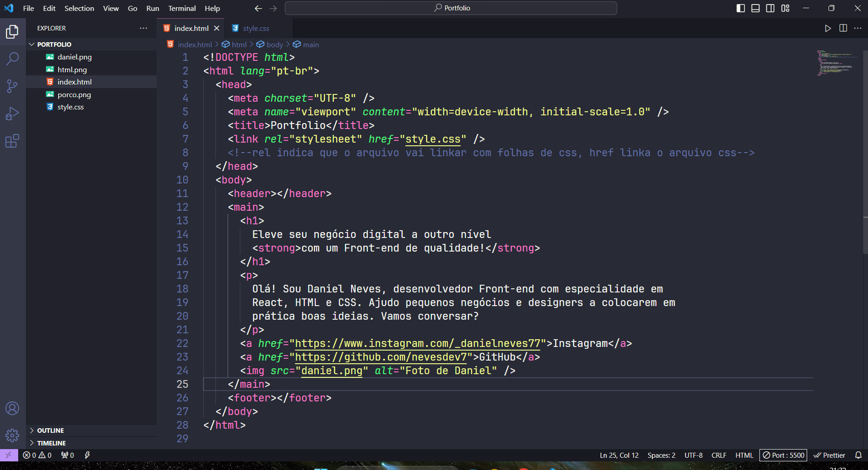Click the Portfolio command center search box
868x470 pixels.
[451, 8]
